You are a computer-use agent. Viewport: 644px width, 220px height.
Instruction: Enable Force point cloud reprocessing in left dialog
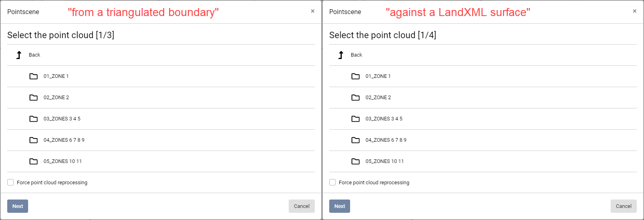click(x=10, y=182)
